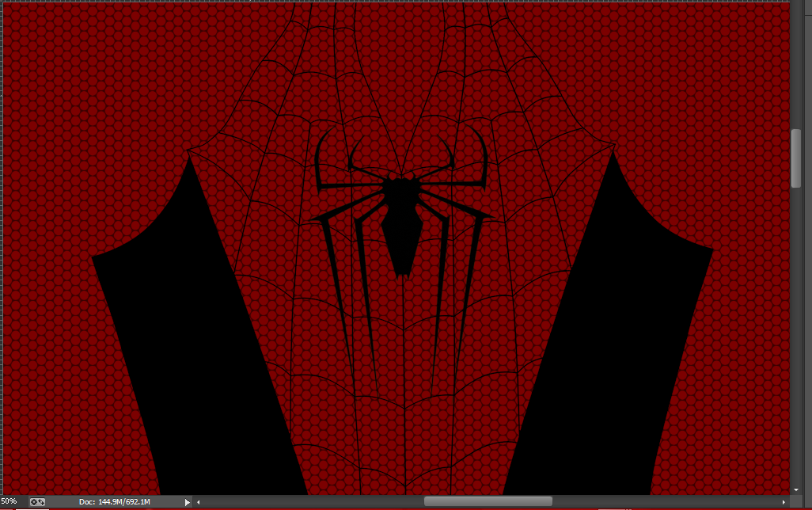Click the vertical scrollbar down arrow
This screenshot has width=812, height=510.
point(796,489)
